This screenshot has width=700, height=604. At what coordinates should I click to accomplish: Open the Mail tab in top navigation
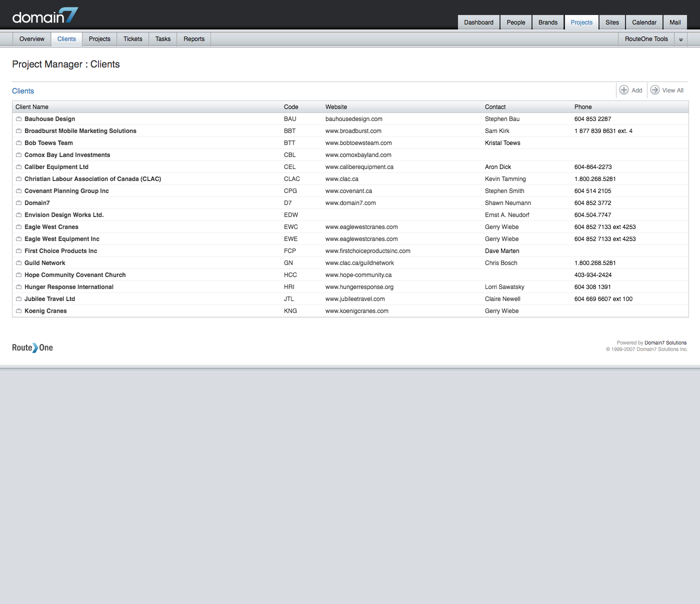click(675, 22)
